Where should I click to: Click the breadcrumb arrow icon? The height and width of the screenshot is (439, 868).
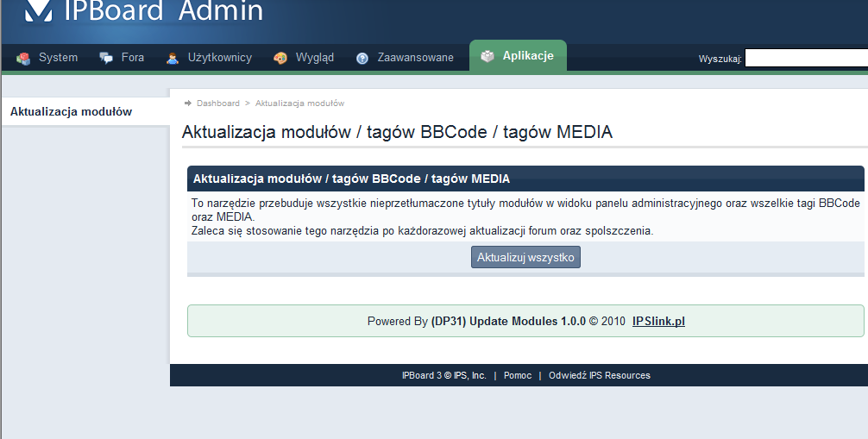(187, 103)
